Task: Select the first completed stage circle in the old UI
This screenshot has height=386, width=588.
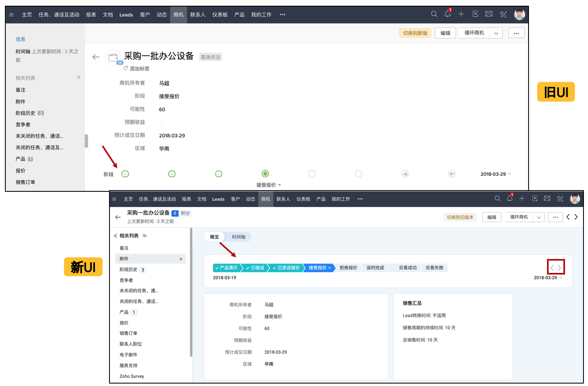Action: coord(125,174)
